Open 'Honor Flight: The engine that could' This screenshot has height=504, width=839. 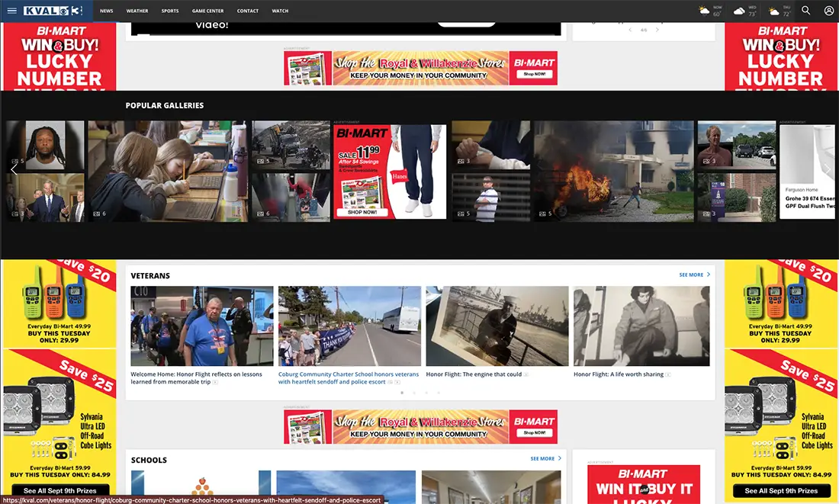point(474,374)
